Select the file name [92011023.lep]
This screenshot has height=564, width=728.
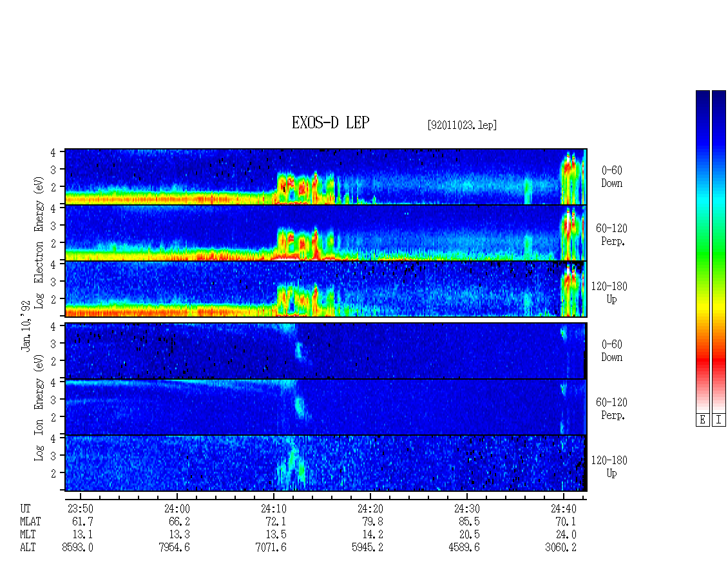[462, 125]
